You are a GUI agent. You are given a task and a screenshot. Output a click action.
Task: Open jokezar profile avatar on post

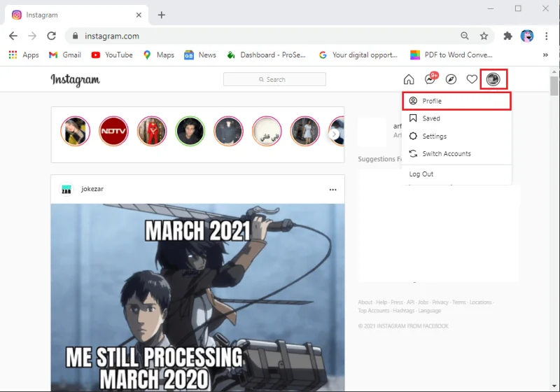66,189
